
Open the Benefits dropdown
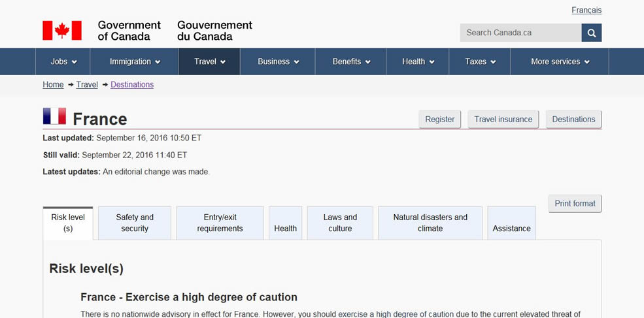[x=350, y=61]
